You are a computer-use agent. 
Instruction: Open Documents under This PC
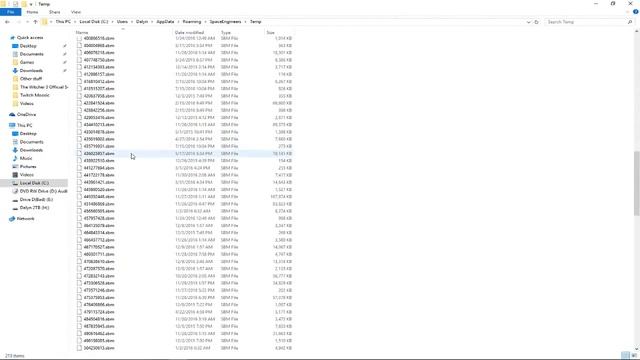click(31, 142)
